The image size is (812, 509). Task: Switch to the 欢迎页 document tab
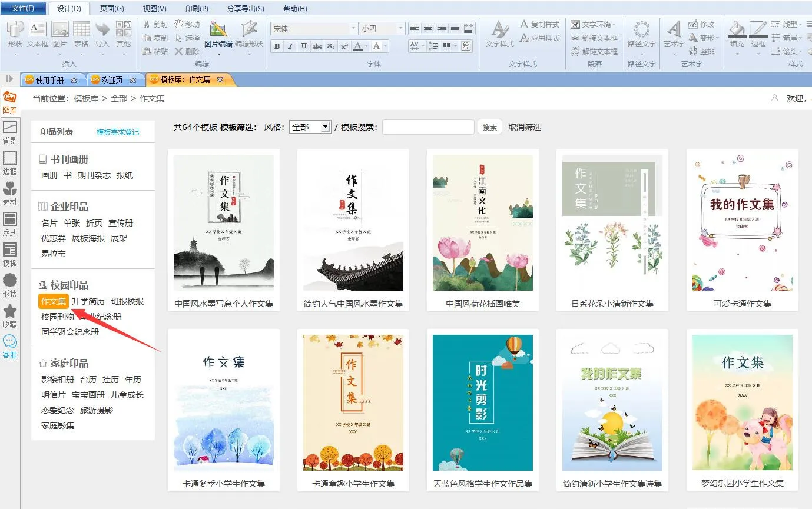(112, 79)
